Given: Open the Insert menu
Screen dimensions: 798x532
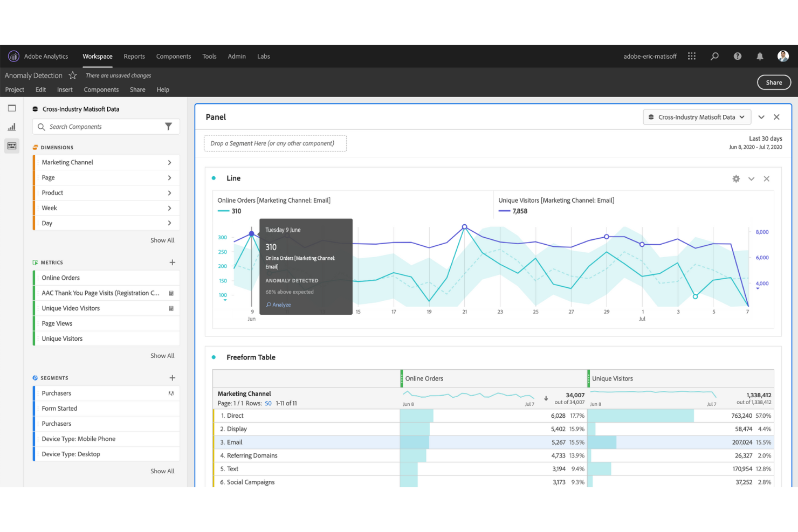Looking at the screenshot, I should tap(65, 89).
